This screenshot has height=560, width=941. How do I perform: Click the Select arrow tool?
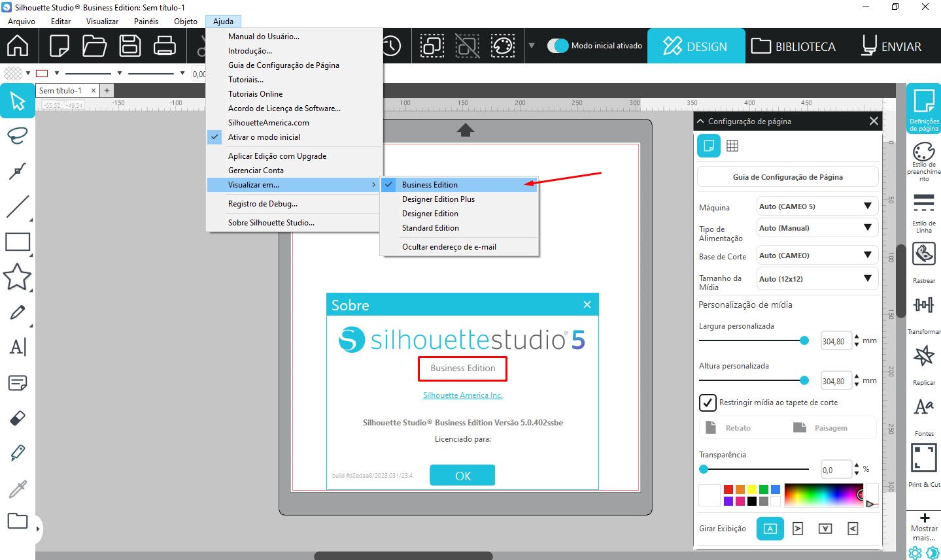pos(18,101)
